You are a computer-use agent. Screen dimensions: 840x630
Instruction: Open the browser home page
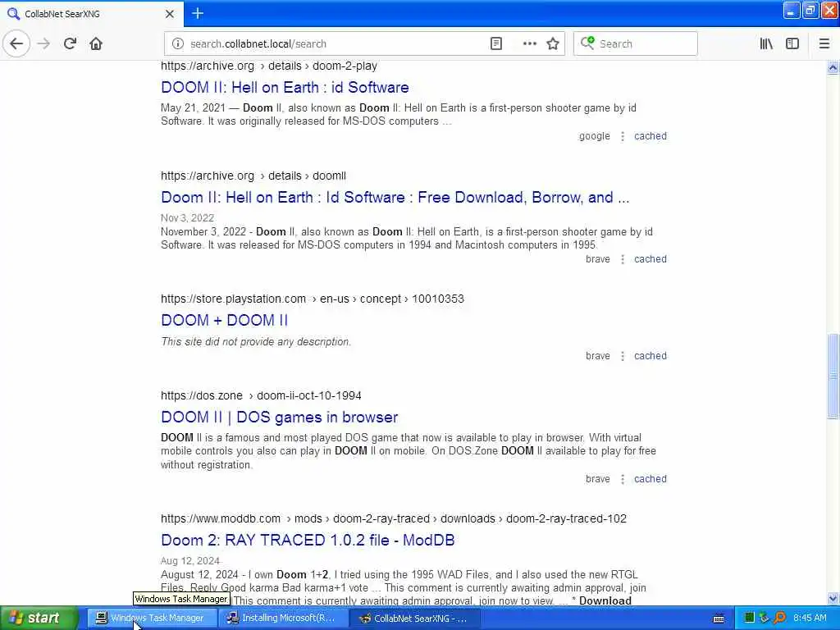pyautogui.click(x=96, y=43)
